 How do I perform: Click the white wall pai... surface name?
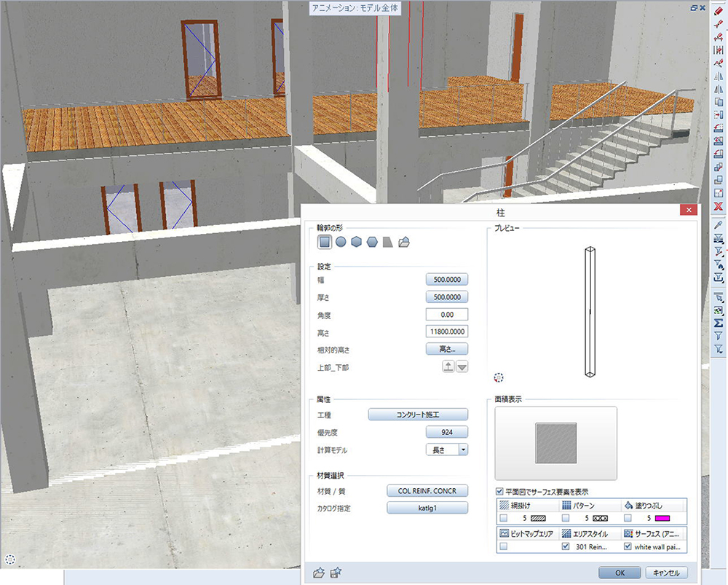[x=657, y=547]
